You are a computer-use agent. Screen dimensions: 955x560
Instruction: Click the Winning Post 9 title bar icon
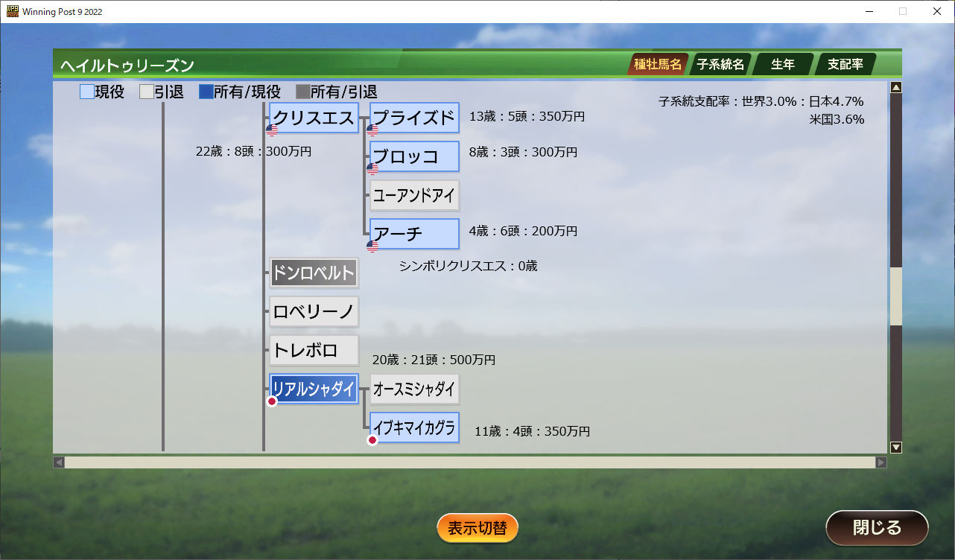(13, 11)
